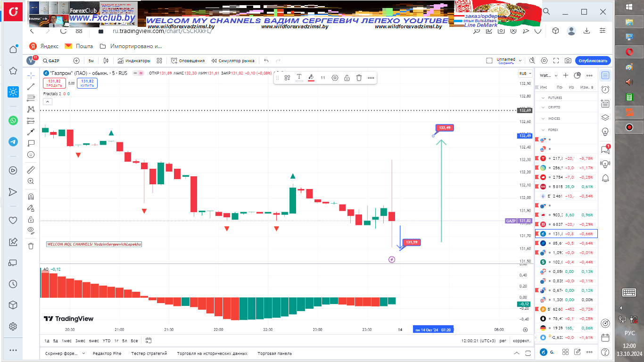Open chart settings hexagon icon
This screenshot has height=362, width=644.
pyautogui.click(x=545, y=61)
